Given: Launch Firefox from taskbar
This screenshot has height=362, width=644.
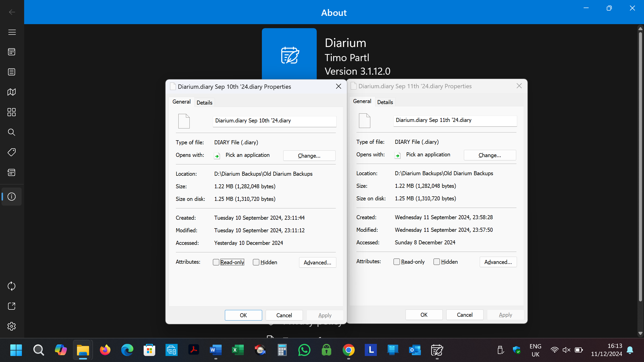Looking at the screenshot, I should click(x=105, y=350).
